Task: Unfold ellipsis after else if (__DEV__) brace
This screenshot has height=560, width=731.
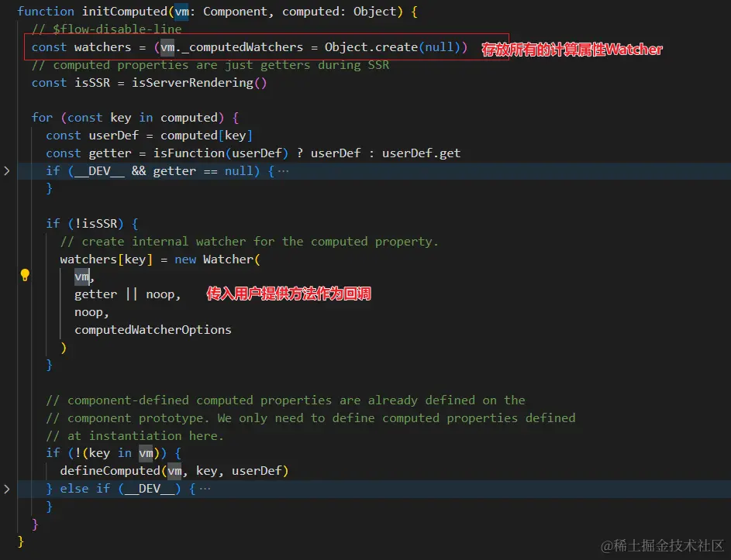Action: (205, 489)
